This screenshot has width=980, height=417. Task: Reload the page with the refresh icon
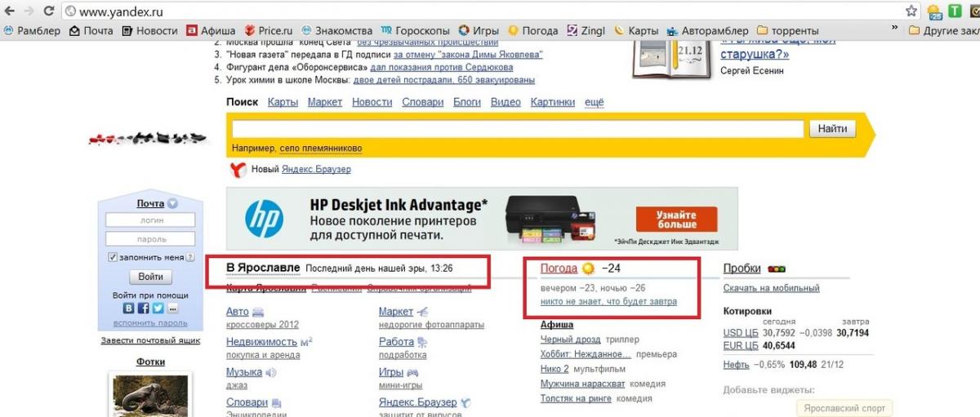pyautogui.click(x=48, y=11)
